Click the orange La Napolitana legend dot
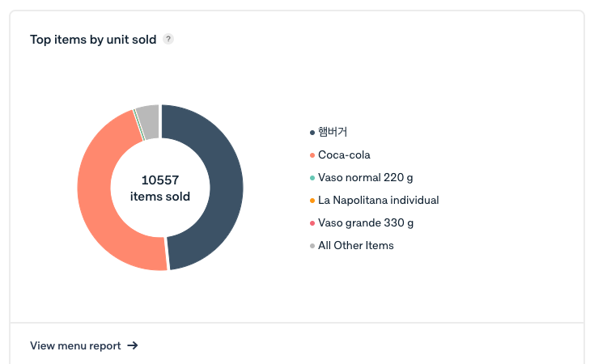594x364 pixels. (312, 201)
